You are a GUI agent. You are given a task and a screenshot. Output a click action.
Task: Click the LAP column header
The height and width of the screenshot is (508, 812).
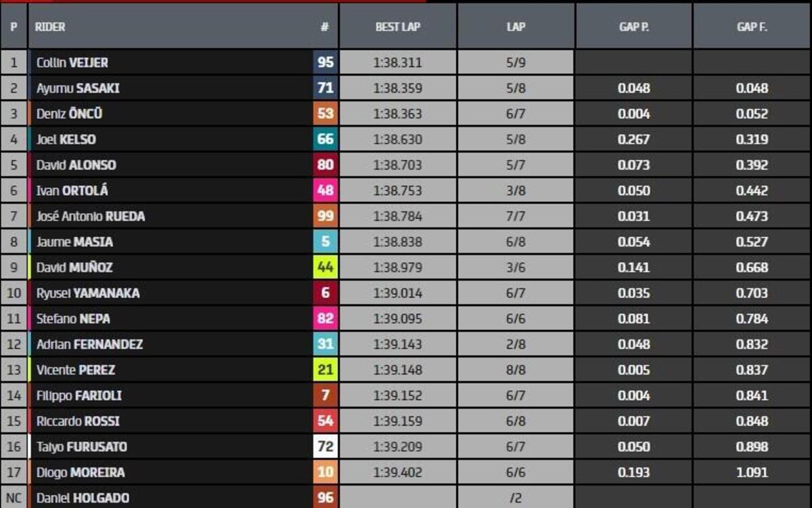[516, 28]
